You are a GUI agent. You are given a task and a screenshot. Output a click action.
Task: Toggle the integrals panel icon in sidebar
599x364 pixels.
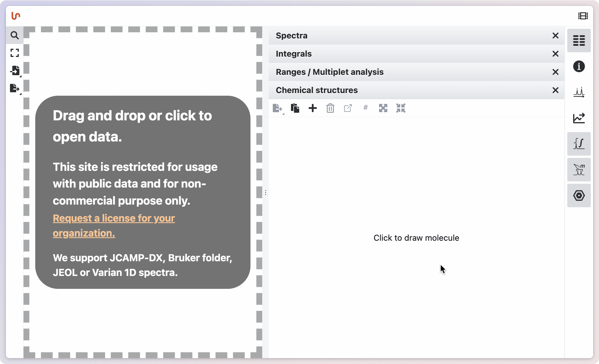click(579, 144)
